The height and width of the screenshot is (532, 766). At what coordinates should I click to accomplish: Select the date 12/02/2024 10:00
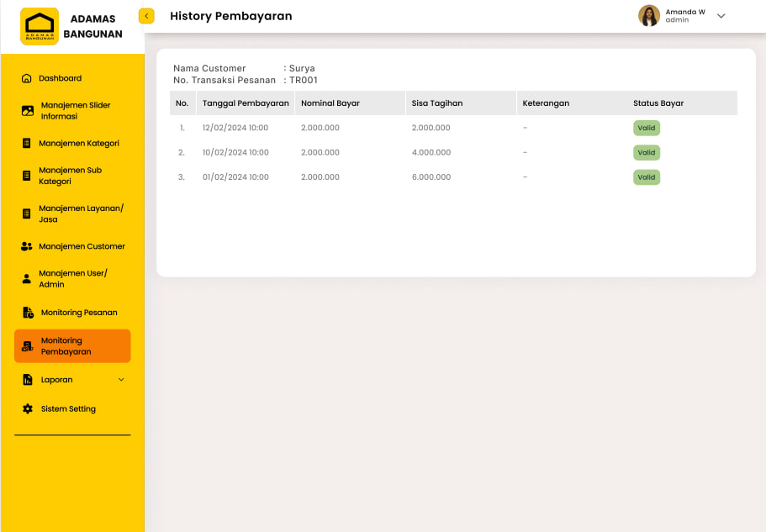pos(235,128)
